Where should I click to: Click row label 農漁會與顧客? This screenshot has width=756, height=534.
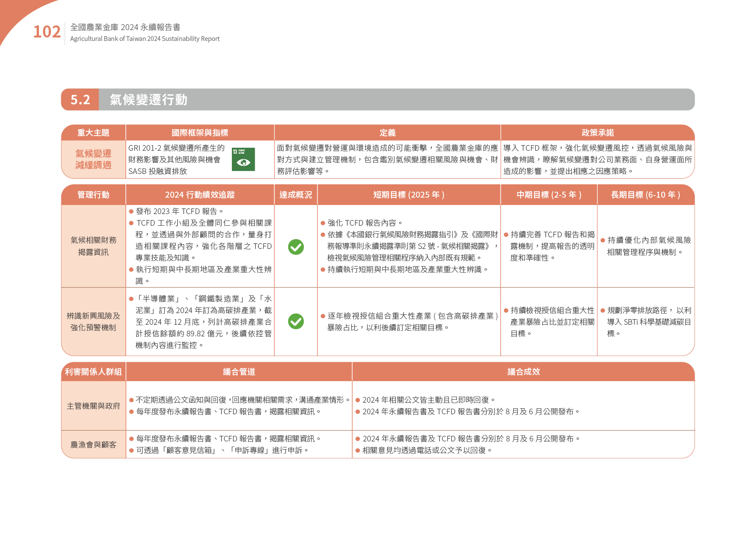(x=93, y=444)
